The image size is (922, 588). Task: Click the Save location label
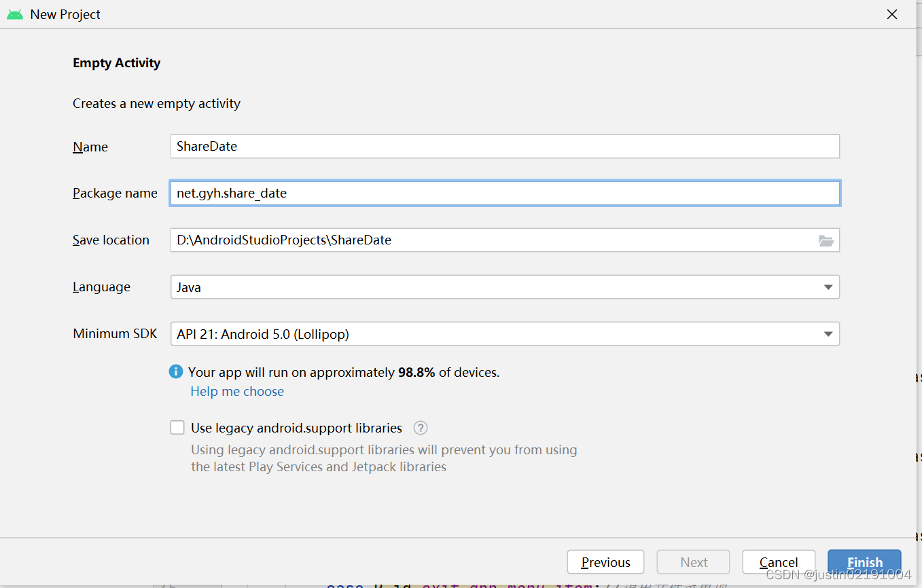(111, 240)
